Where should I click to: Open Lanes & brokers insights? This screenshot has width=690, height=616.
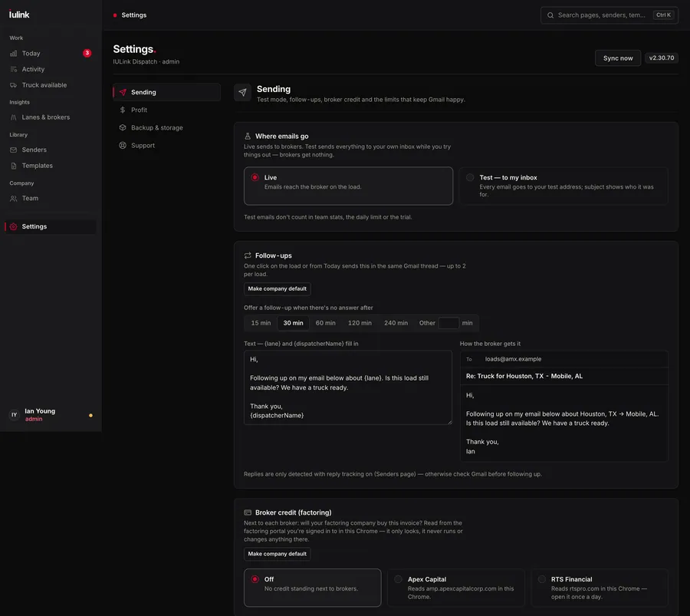[50, 117]
